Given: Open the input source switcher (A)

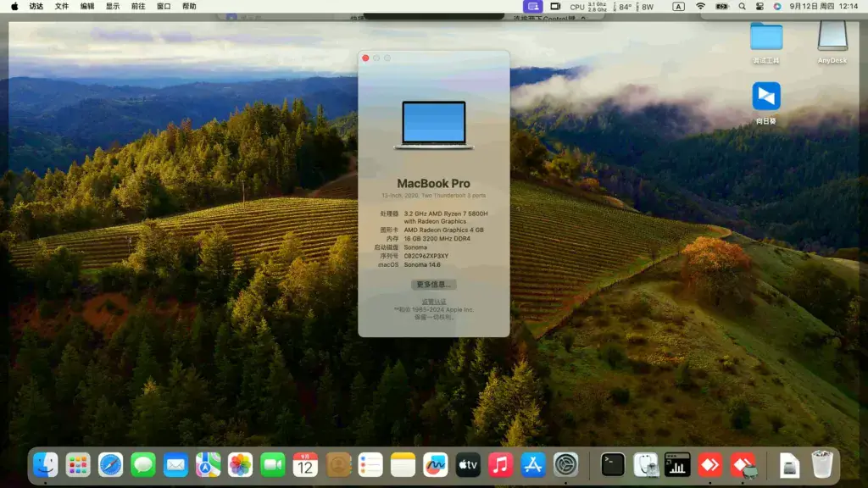Looking at the screenshot, I should 678,7.
